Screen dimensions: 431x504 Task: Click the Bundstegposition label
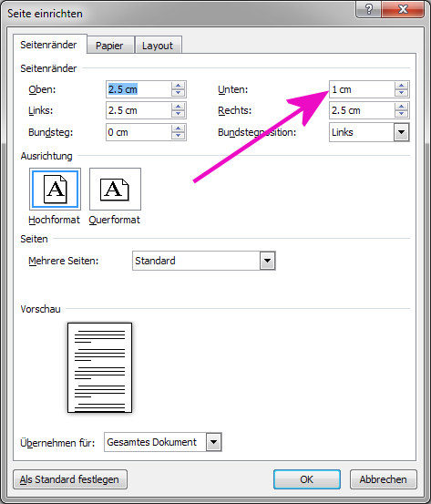257,132
